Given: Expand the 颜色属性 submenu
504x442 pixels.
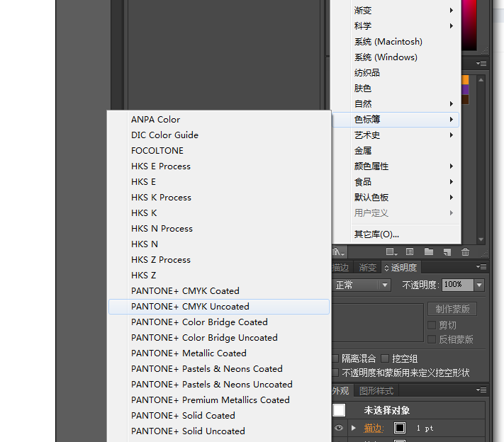Looking at the screenshot, I should (x=396, y=166).
